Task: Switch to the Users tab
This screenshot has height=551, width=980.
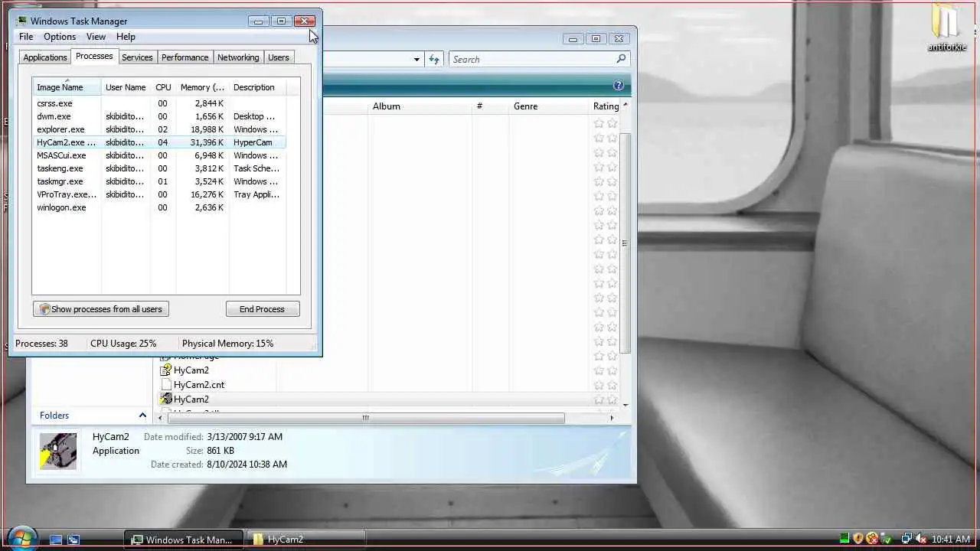Action: [x=279, y=57]
